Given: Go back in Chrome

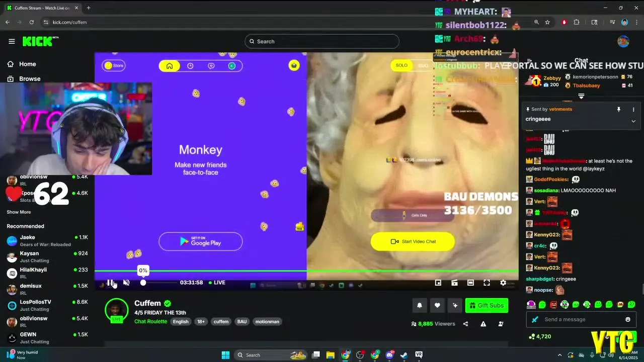Looking at the screenshot, I should click(8, 22).
